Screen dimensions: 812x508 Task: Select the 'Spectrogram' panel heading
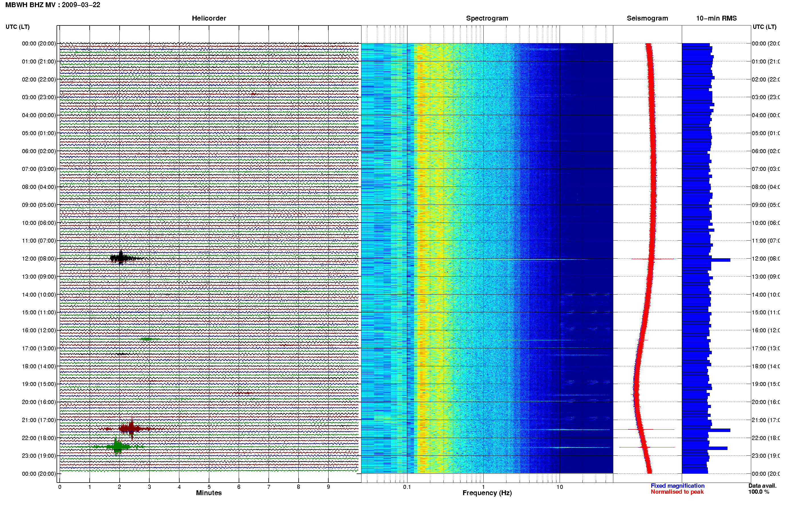(487, 19)
